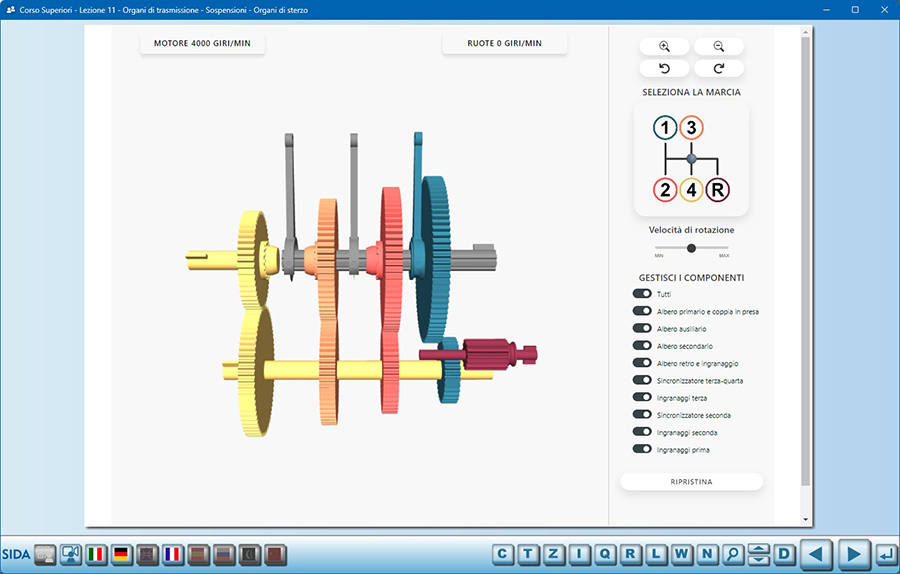Go to the previous slide arrow
Viewport: 900px width, 574px height.
pyautogui.click(x=818, y=554)
